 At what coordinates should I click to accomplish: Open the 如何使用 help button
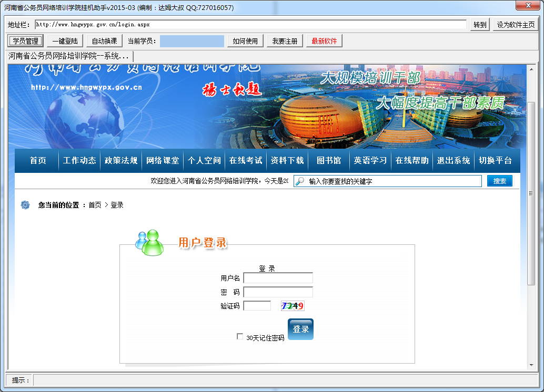[245, 41]
